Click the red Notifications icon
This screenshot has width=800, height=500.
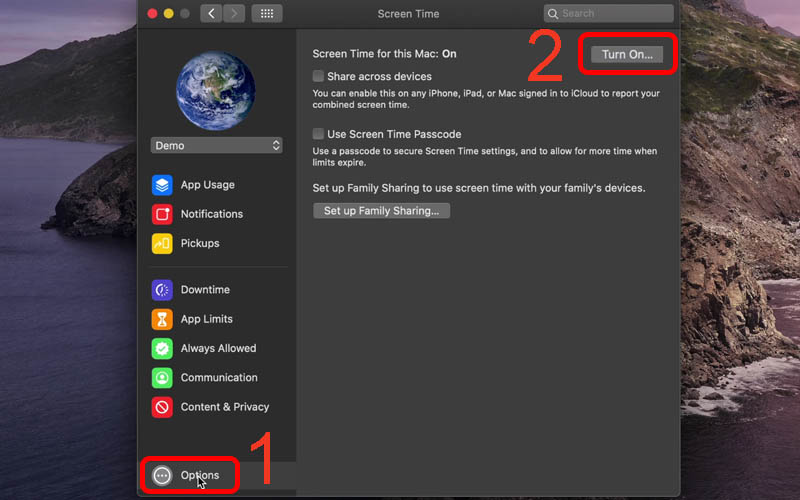tap(162, 214)
